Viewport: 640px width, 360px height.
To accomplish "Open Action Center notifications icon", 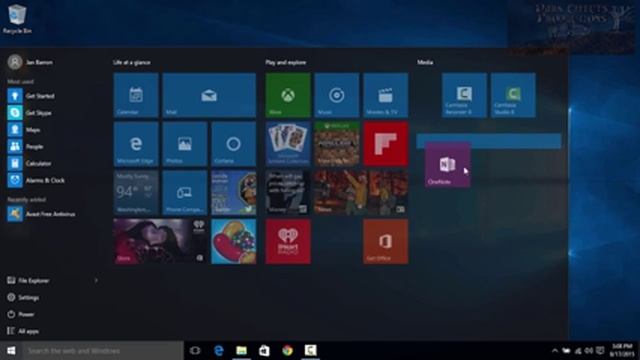I will pos(600,351).
